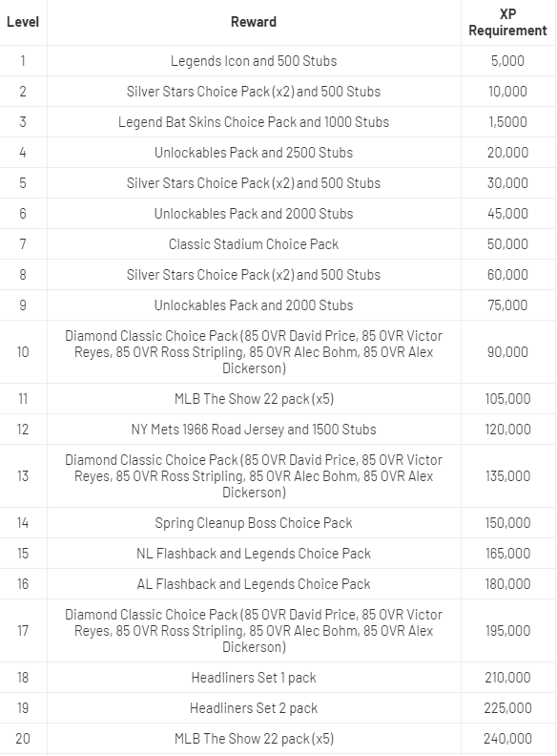Click the level 11 MLB The Show 22 pack
The image size is (557, 756).
point(254,399)
